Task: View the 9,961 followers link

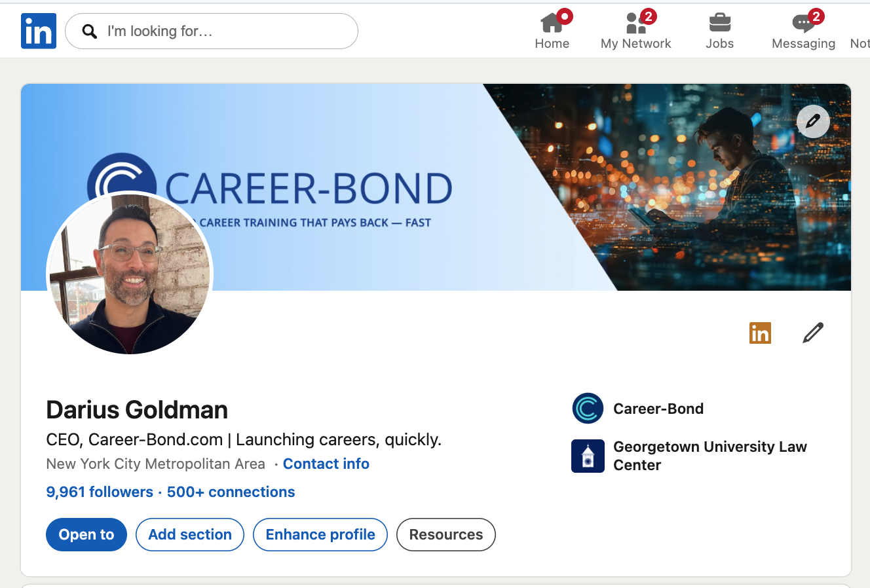Action: (100, 492)
